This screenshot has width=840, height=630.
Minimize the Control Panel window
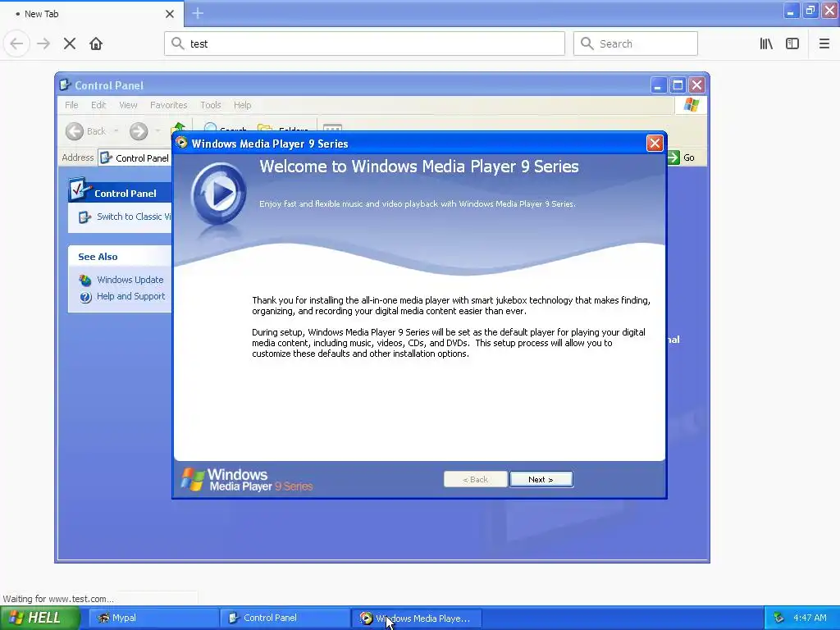pos(659,85)
